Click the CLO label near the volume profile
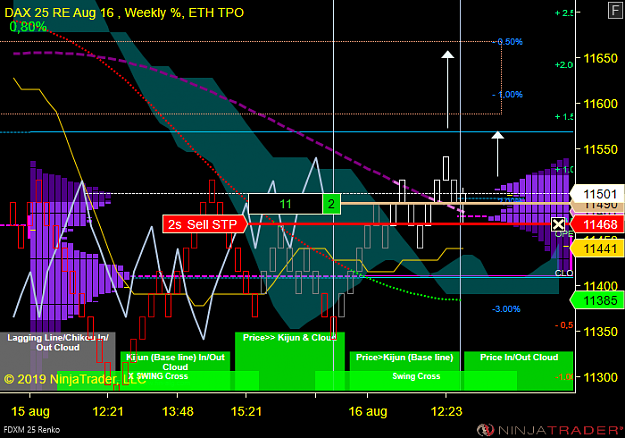Viewport: 625px width, 438px height. tap(564, 273)
